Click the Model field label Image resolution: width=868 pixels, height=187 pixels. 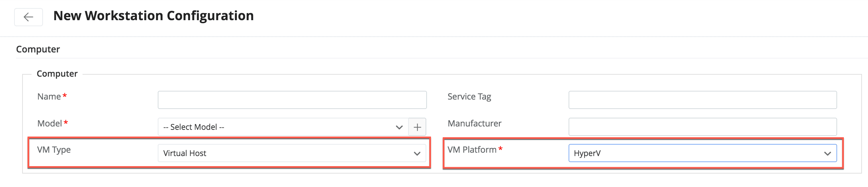pos(50,123)
